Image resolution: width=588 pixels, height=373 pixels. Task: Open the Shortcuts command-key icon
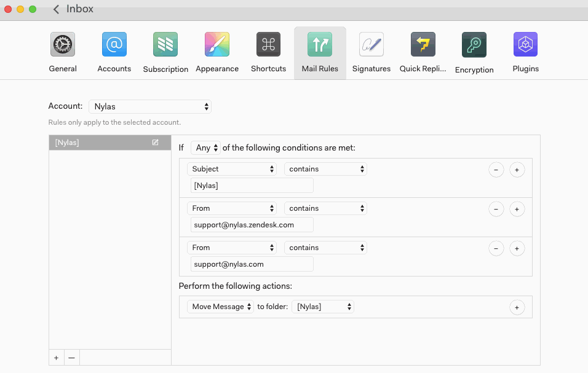coord(268,45)
